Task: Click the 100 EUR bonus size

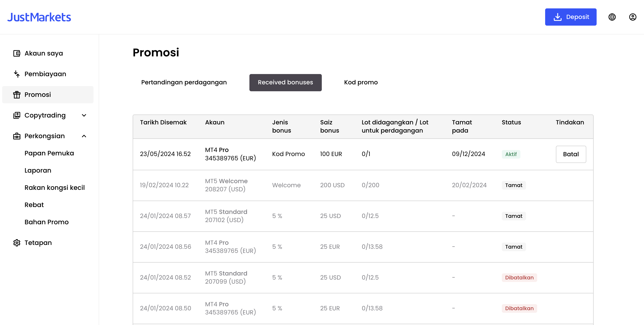Action: click(331, 154)
